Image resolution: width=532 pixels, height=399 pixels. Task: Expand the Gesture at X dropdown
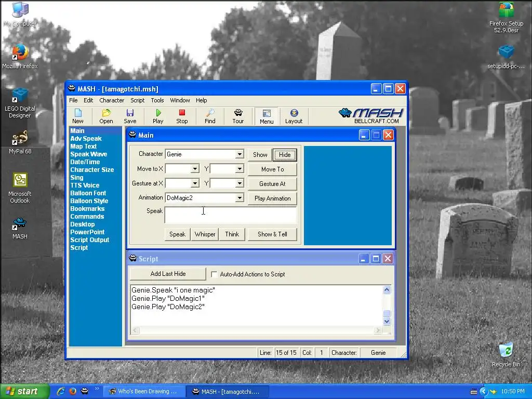pos(195,183)
